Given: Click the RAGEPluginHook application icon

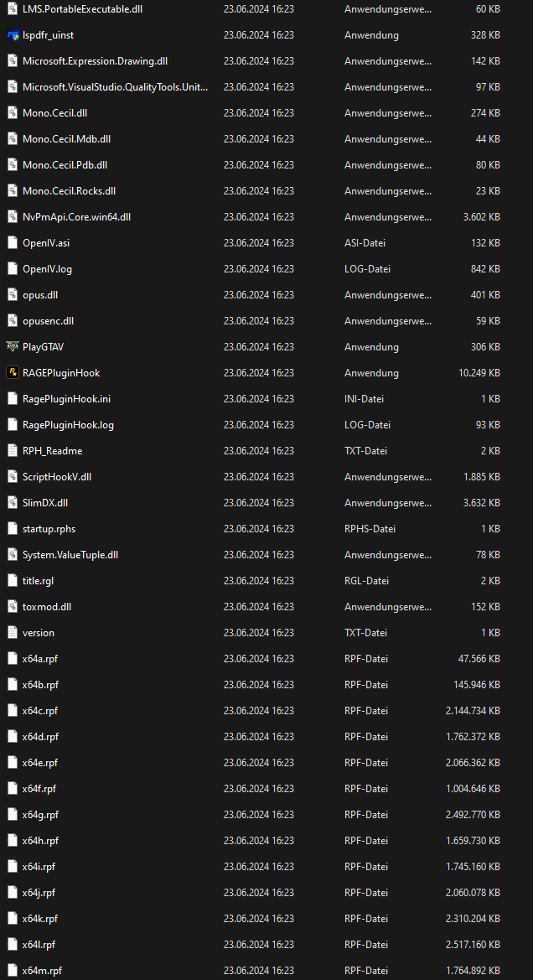Looking at the screenshot, I should tap(13, 372).
